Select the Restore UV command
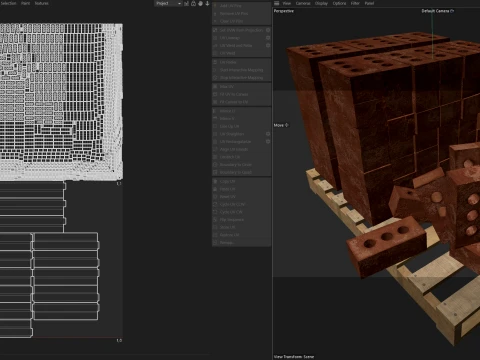480x360 pixels. [242, 235]
